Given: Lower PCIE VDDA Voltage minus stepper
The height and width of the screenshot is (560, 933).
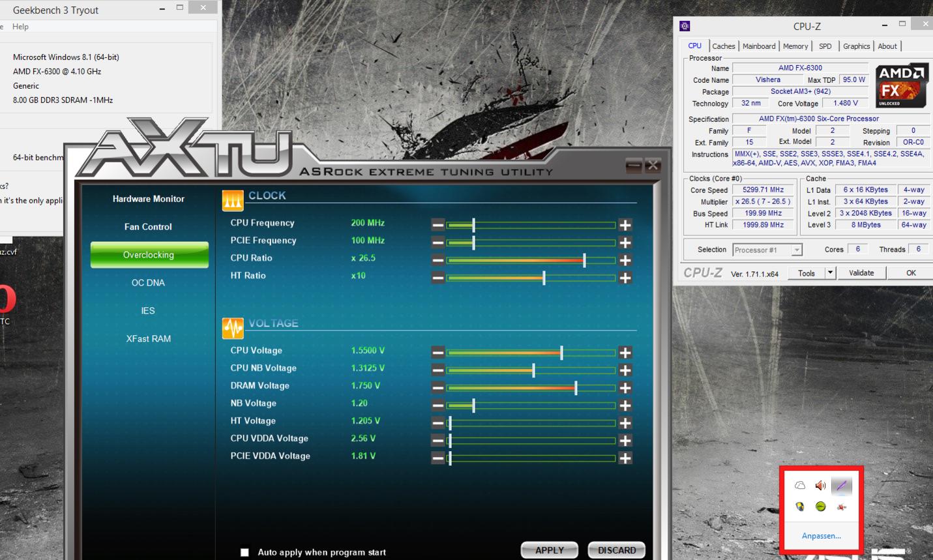Looking at the screenshot, I should (438, 458).
